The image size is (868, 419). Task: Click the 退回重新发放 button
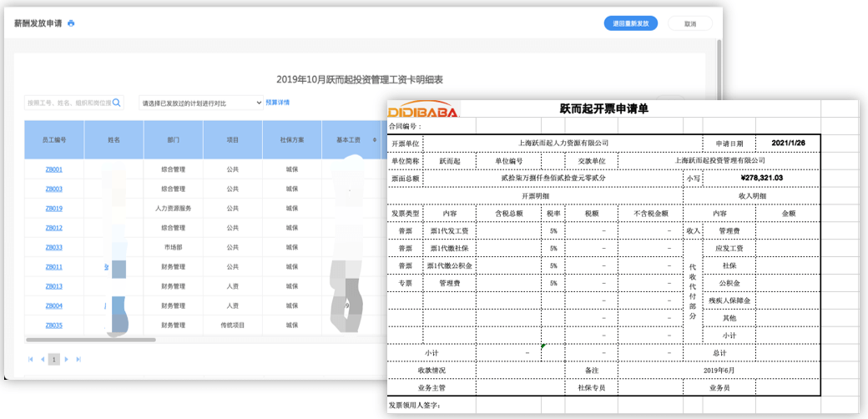pos(631,23)
